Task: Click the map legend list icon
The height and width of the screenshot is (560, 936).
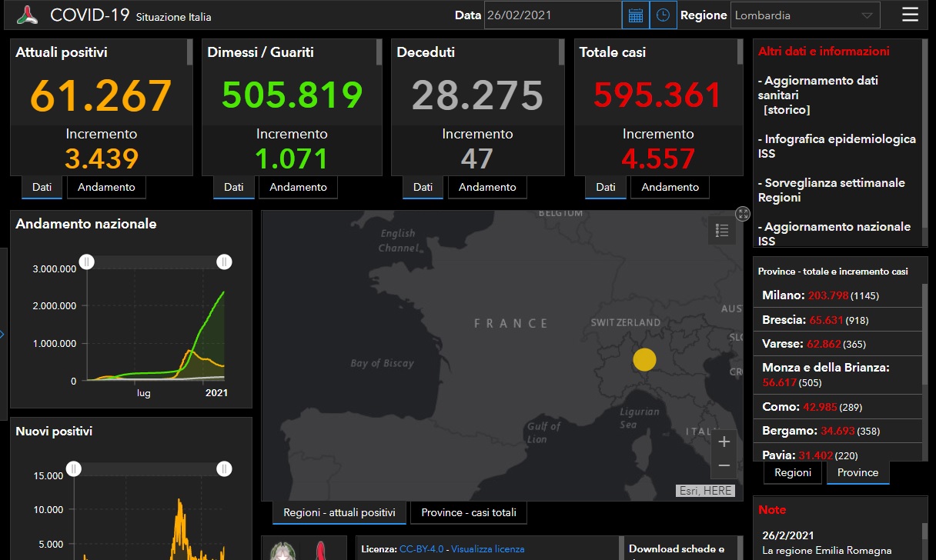Action: coord(722,231)
